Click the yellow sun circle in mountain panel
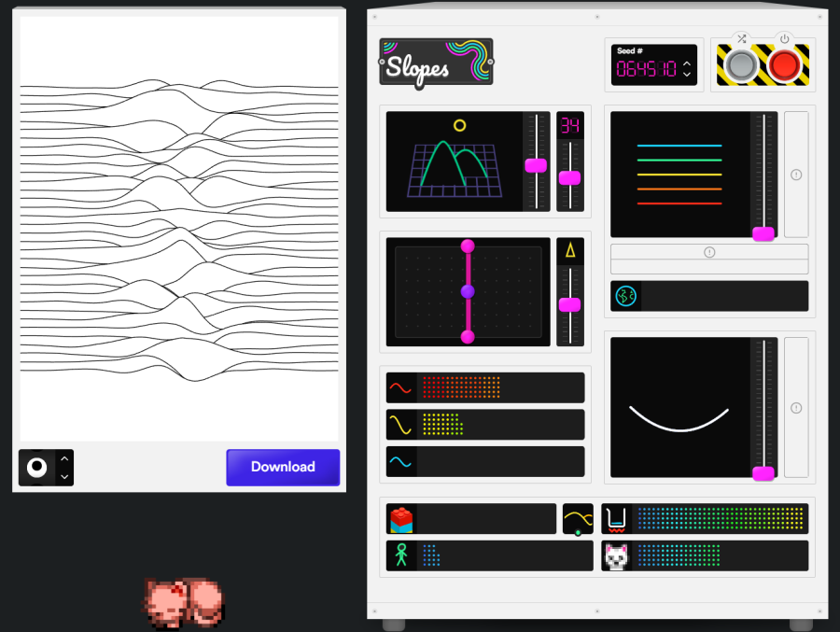Viewport: 840px width, 632px height. pyautogui.click(x=459, y=125)
